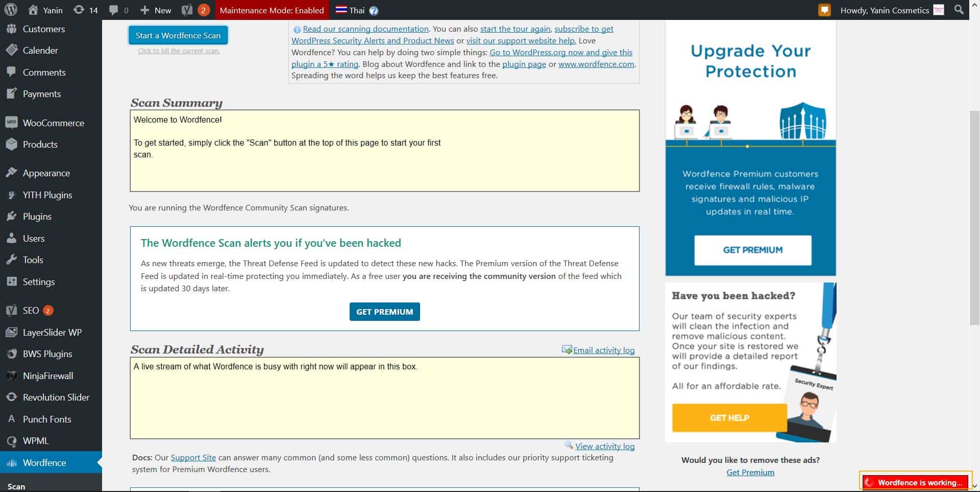Open www.wordfence.com link
The image size is (980, 492).
pos(596,64)
